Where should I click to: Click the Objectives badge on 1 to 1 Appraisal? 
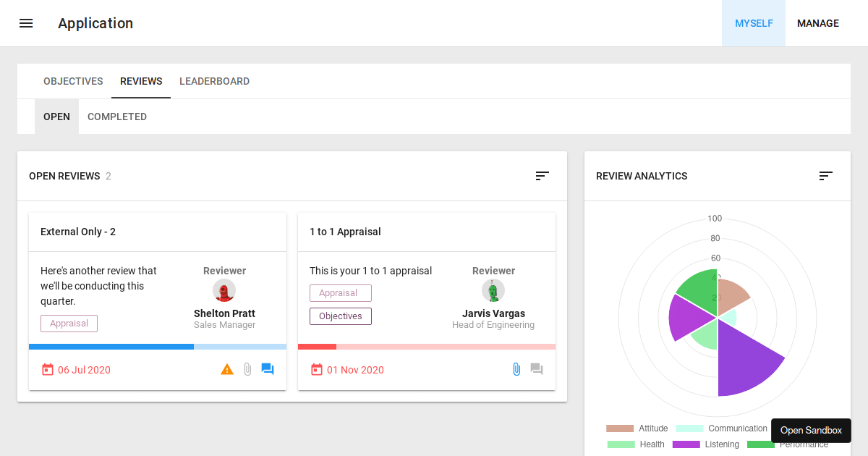[340, 316]
